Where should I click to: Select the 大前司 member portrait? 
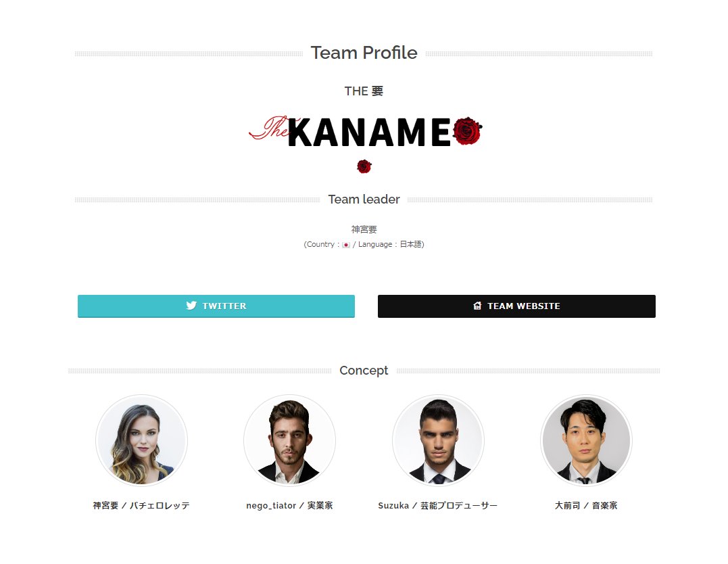coord(587,440)
